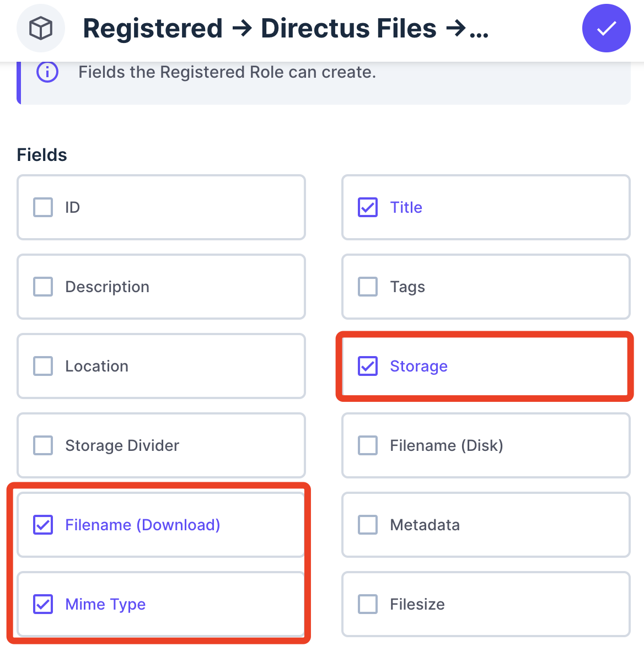Enable the Metadata field checkbox
This screenshot has width=644, height=646.
pos(367,525)
